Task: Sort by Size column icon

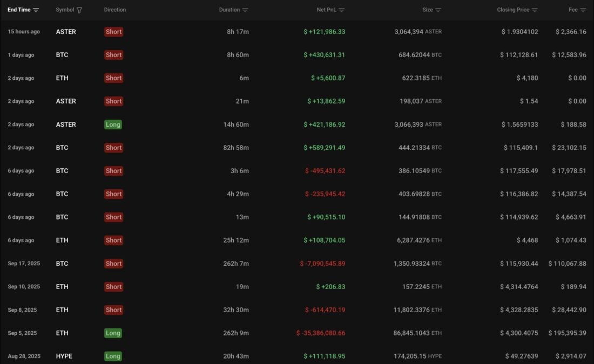Action: tap(438, 10)
